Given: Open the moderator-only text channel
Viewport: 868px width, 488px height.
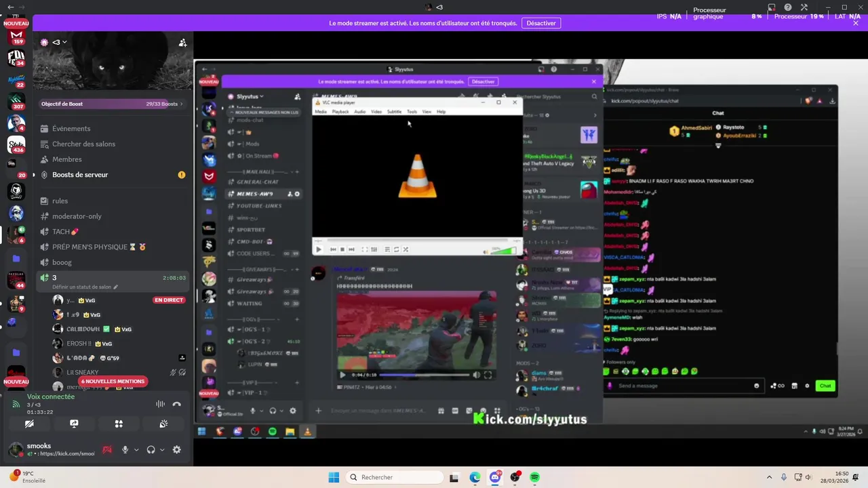Looking at the screenshot, I should tap(112, 216).
